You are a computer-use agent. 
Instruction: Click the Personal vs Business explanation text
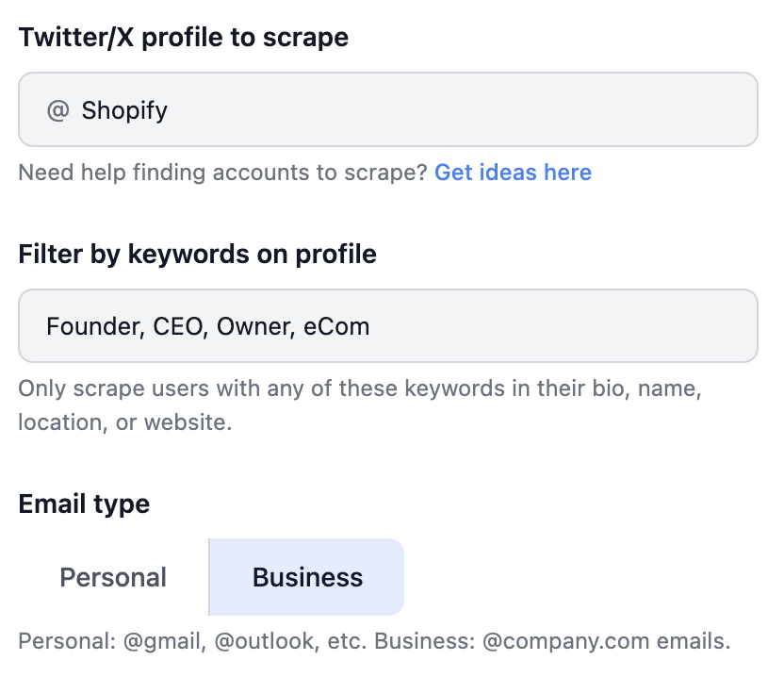pos(373,640)
